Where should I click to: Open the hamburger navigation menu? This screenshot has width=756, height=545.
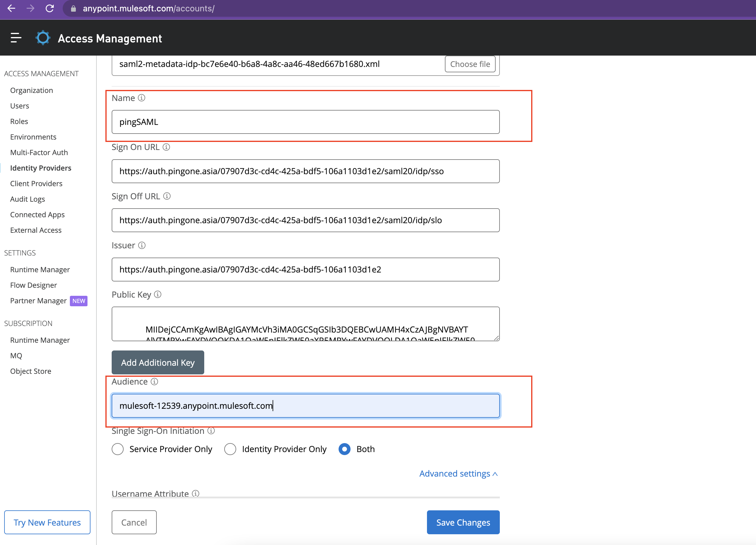point(16,38)
